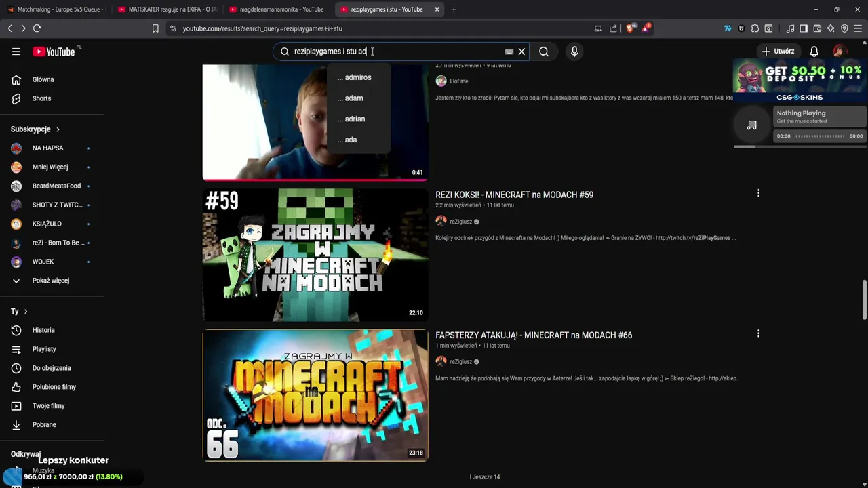The width and height of the screenshot is (868, 488).
Task: Click the CSGOSKINS deposit bonus ad banner
Action: (x=800, y=81)
